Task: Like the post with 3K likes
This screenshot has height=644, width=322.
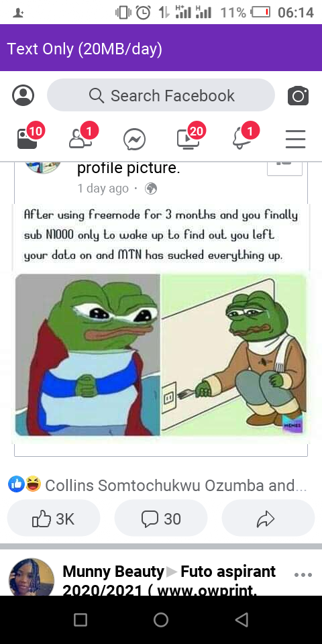Action: [54, 519]
